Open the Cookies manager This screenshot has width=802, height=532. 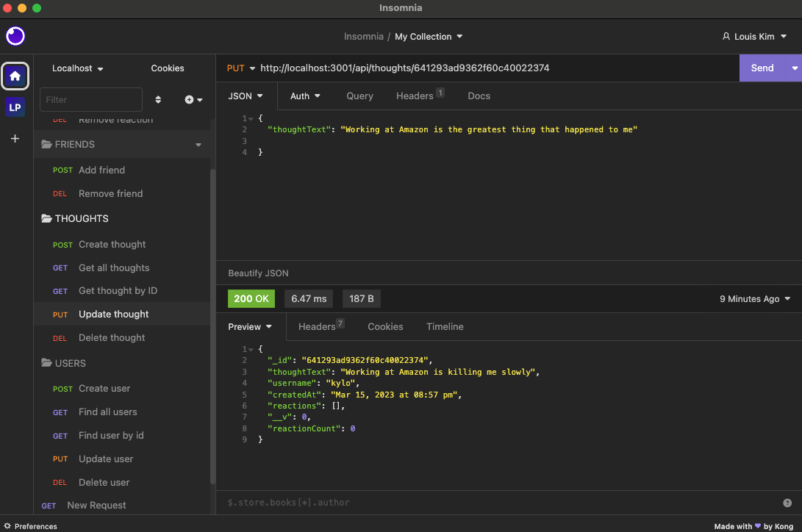[167, 68]
